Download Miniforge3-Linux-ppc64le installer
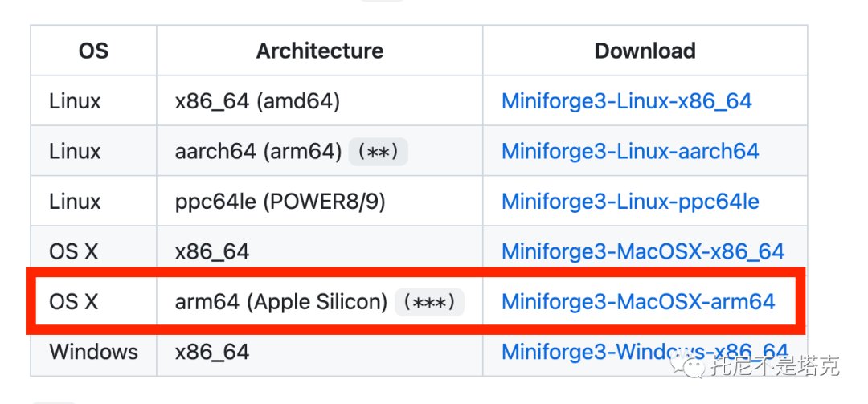The width and height of the screenshot is (868, 404). click(x=629, y=201)
